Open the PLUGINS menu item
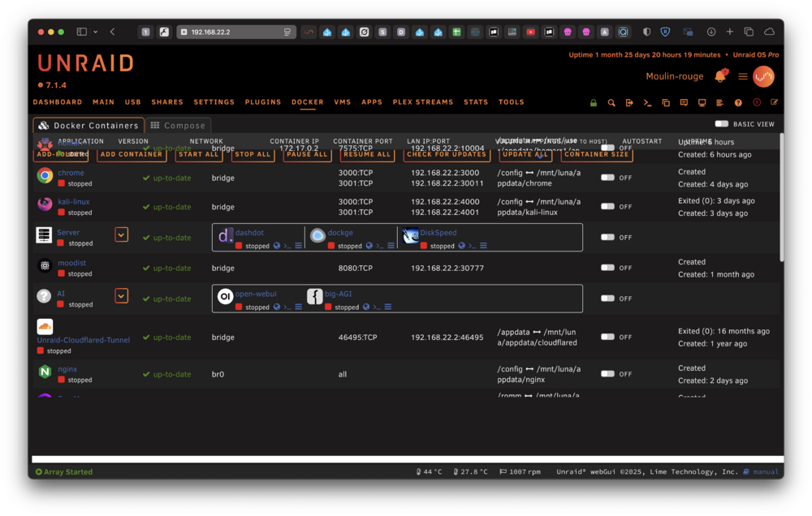812x516 pixels. pyautogui.click(x=263, y=102)
